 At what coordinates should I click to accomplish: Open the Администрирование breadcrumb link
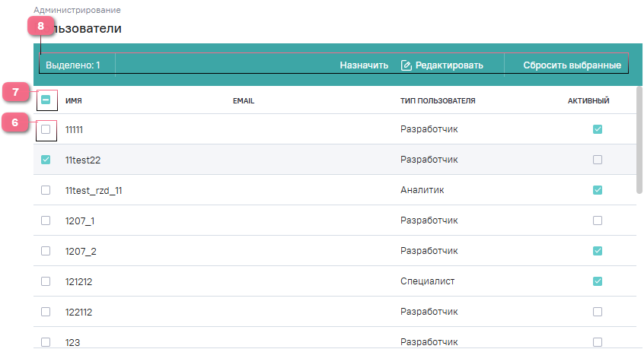click(x=77, y=11)
